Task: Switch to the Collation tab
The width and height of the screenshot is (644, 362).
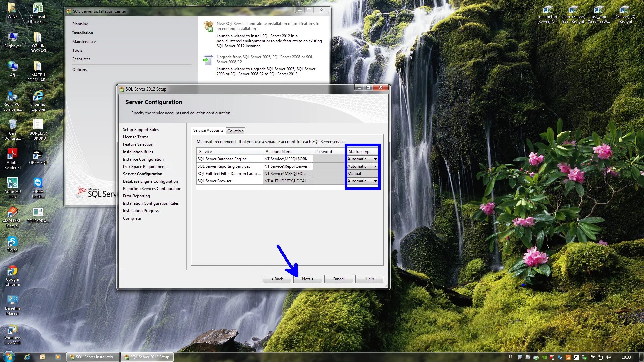Action: pyautogui.click(x=235, y=131)
